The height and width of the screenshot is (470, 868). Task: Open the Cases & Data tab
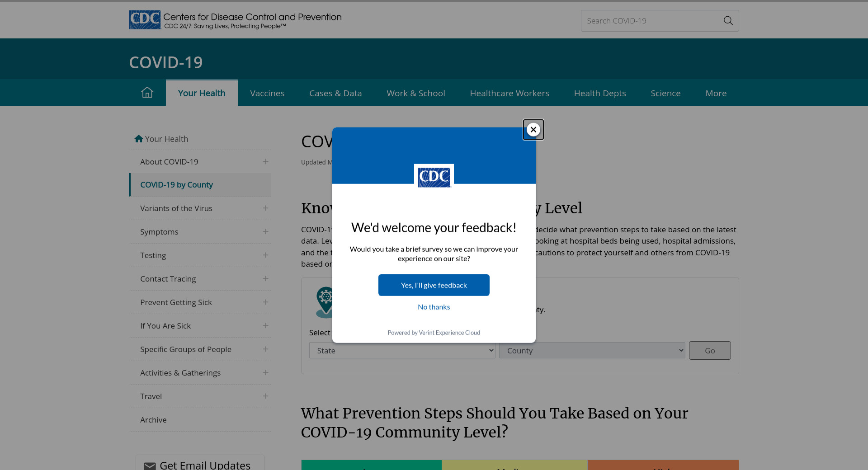point(335,93)
